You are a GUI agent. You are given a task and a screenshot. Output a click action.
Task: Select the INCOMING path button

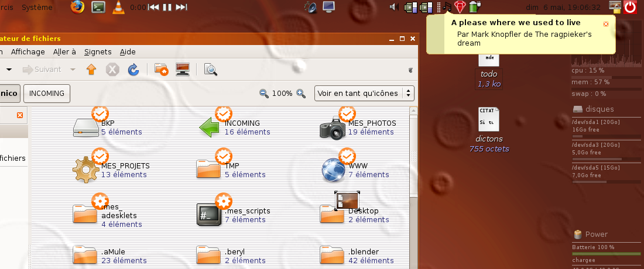[47, 94]
